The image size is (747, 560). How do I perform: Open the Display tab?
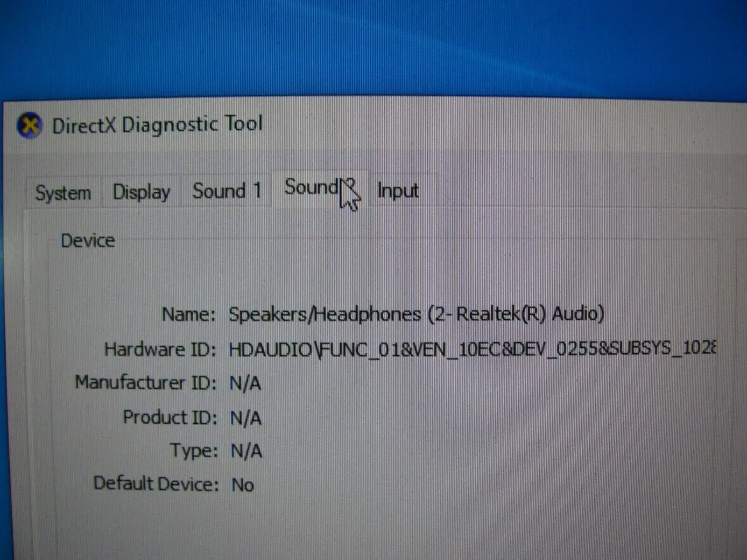click(x=141, y=192)
